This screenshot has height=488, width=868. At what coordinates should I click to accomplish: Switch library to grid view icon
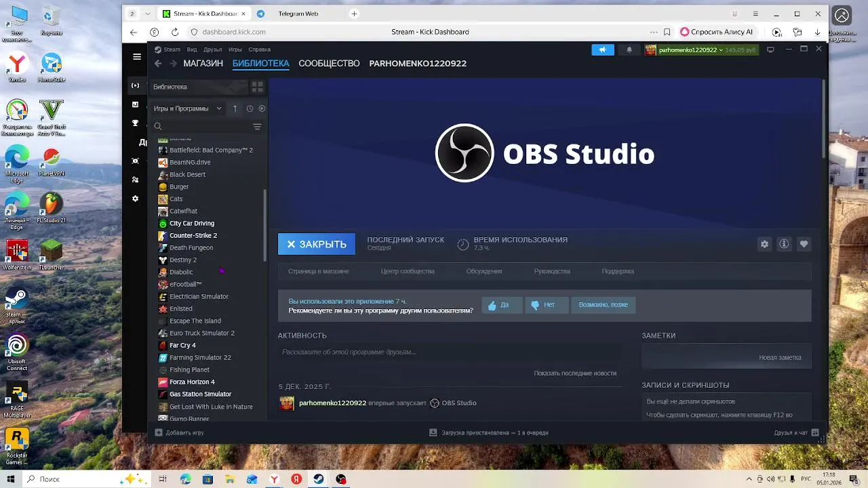(257, 87)
